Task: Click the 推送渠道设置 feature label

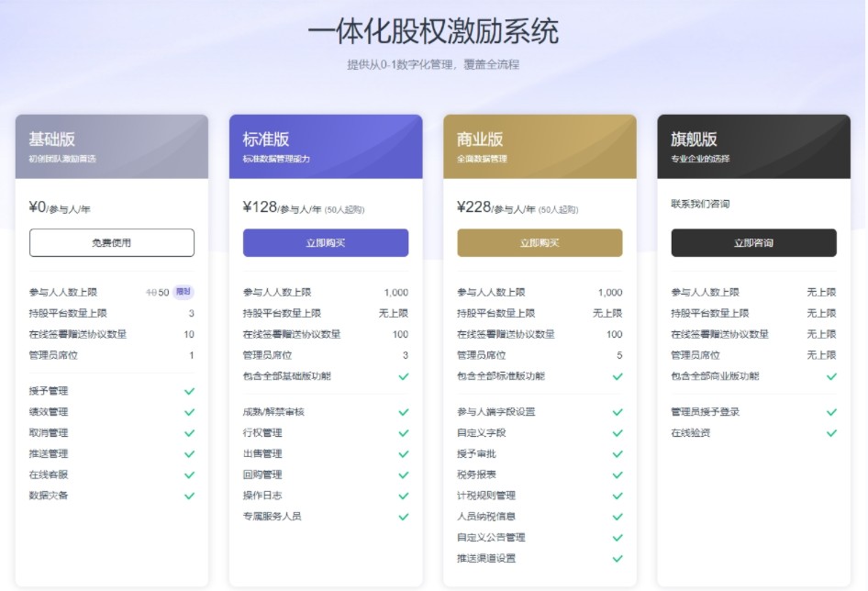Action: tap(486, 558)
